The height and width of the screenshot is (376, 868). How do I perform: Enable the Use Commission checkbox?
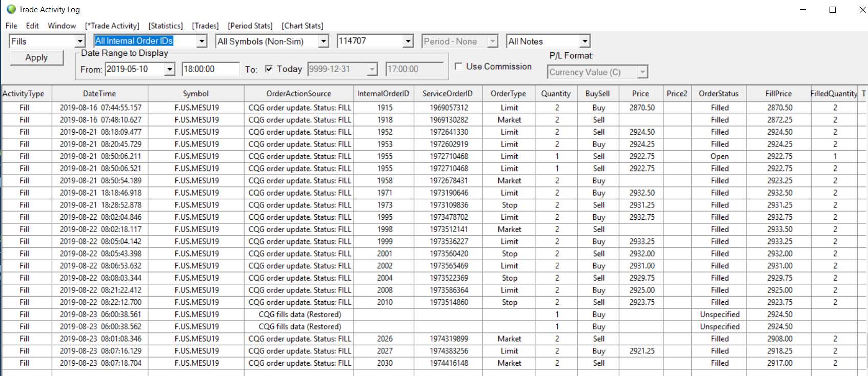(x=459, y=66)
